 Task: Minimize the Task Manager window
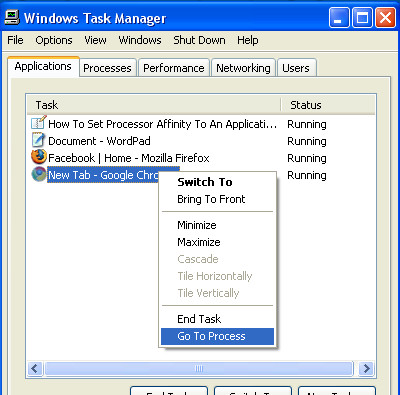pos(339,18)
